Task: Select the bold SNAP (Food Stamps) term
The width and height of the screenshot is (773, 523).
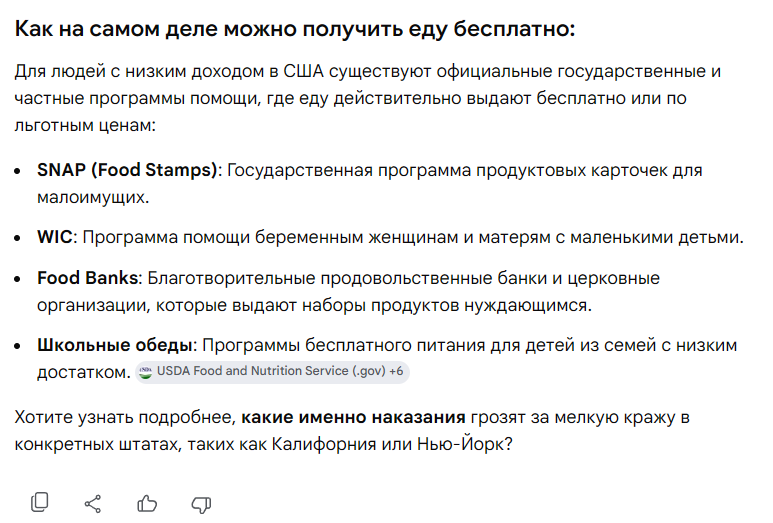Action: [127, 170]
